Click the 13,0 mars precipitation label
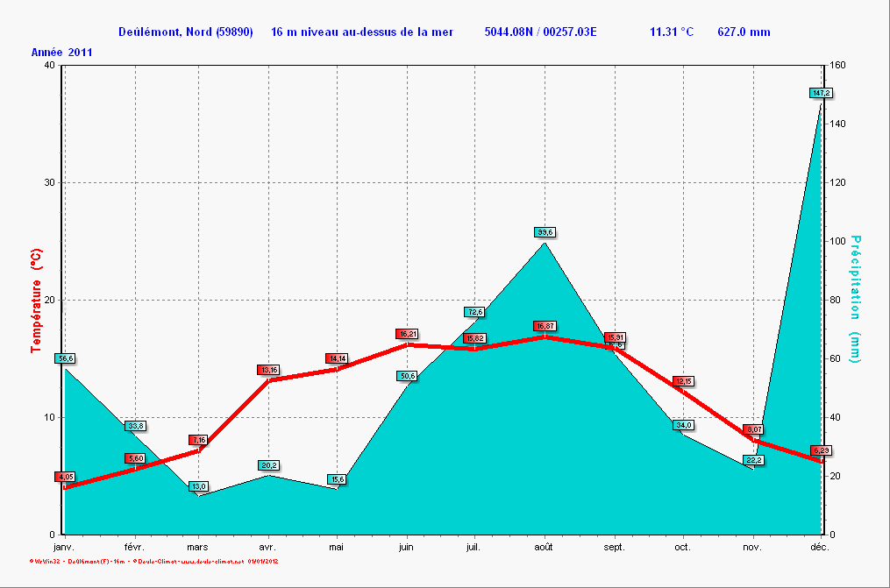 pos(199,486)
